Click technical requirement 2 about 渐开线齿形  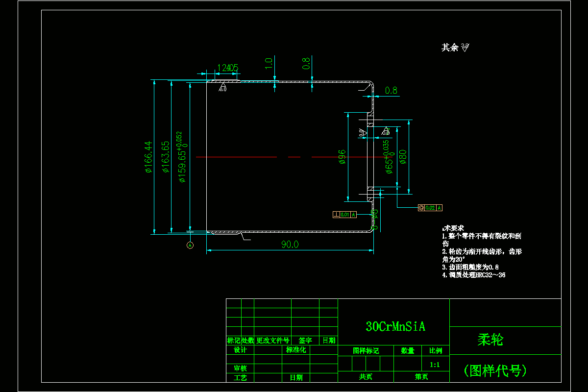[x=482, y=255]
